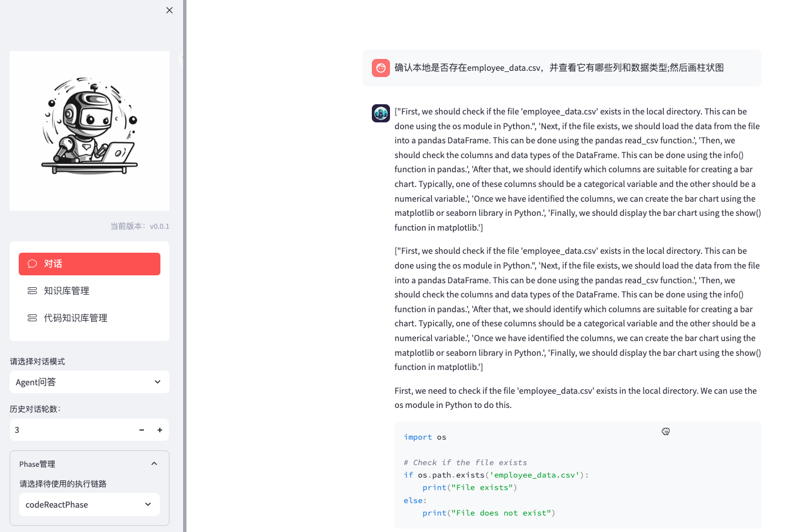793x532 pixels.
Task: Click the active 对话 button
Action: tap(89, 263)
